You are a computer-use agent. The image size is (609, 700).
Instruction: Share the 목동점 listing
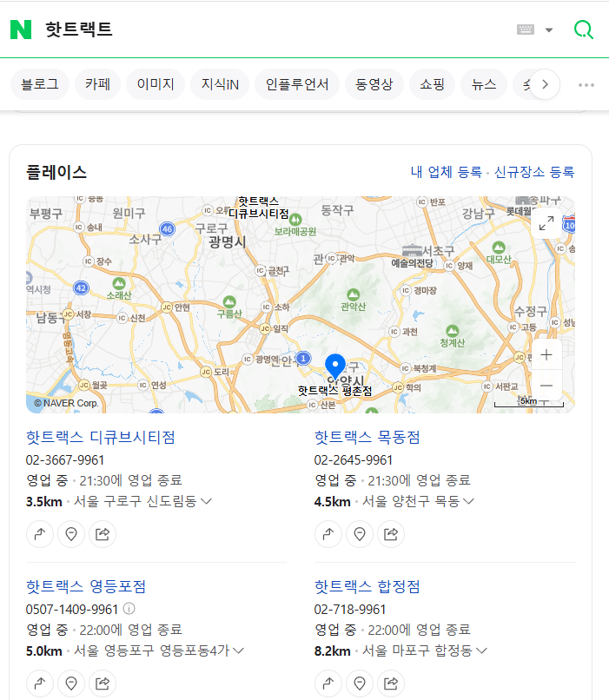click(x=391, y=534)
